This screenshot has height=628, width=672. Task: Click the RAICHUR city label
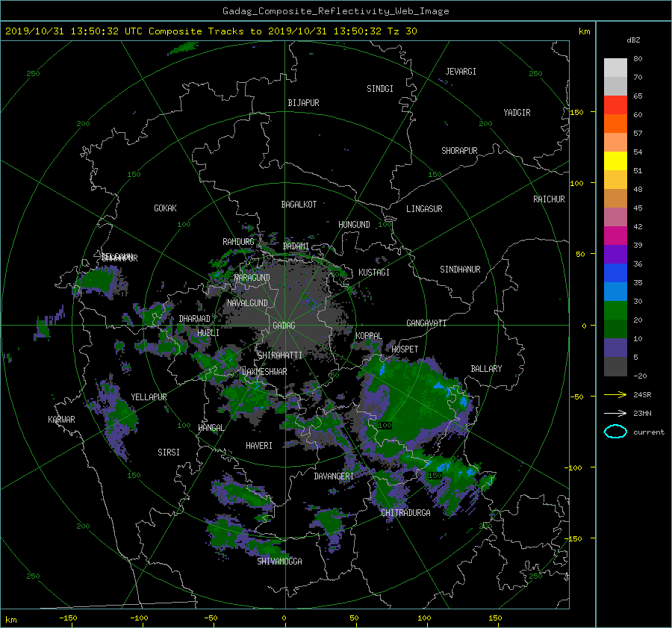click(x=549, y=199)
